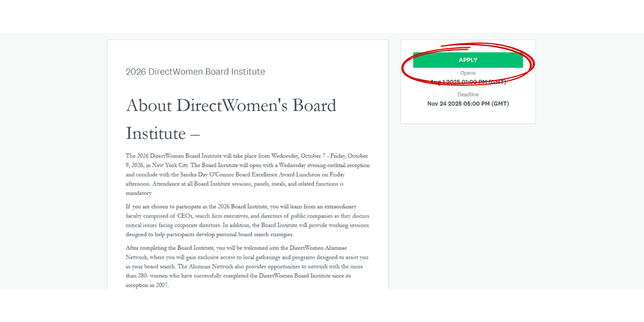
Task: Click the 'Opens' label under Apply
Action: pyautogui.click(x=468, y=73)
